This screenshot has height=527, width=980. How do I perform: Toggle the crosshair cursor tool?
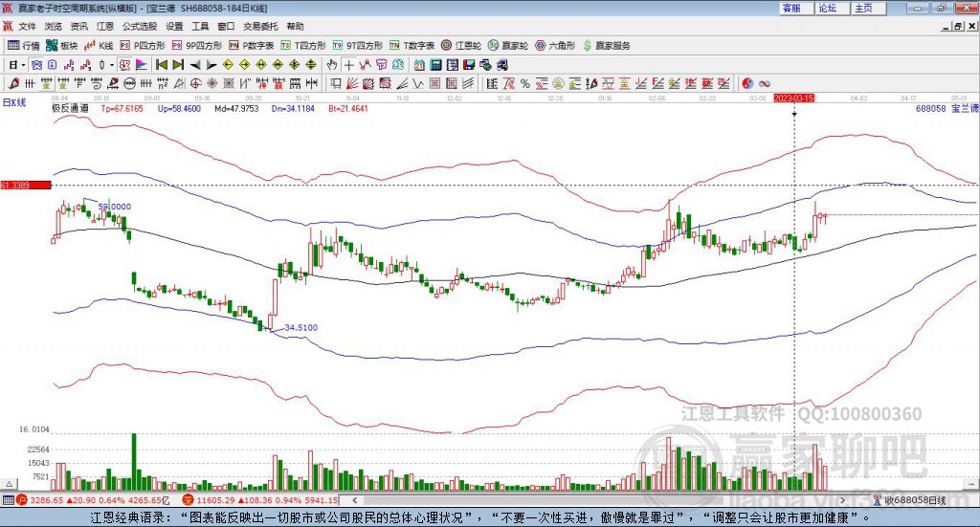(x=348, y=65)
